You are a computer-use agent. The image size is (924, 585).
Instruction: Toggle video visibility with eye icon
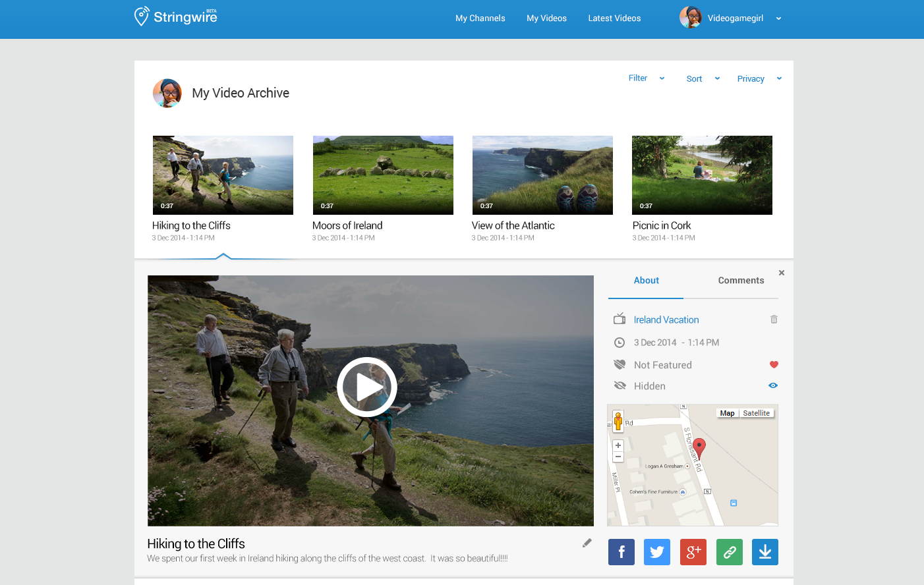[773, 386]
